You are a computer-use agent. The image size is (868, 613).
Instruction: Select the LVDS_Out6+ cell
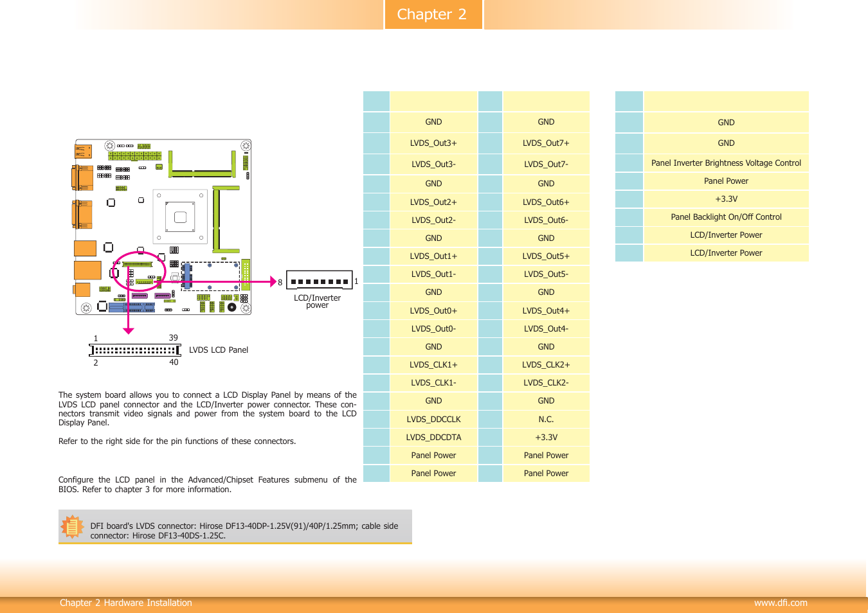546,202
